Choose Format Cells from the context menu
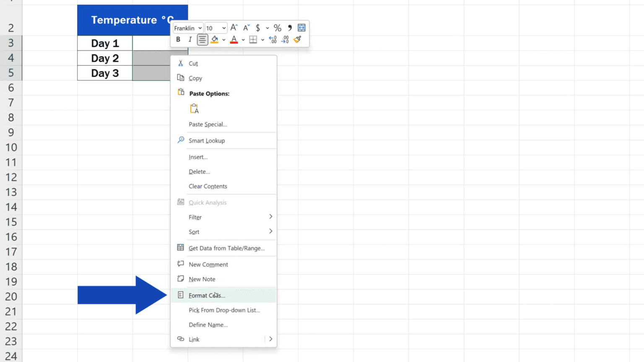This screenshot has height=362, width=644. click(x=206, y=295)
